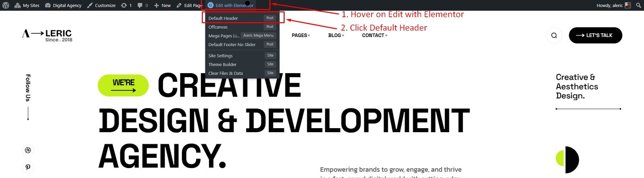
Task: Open the My Sites admin menu
Action: point(27,5)
